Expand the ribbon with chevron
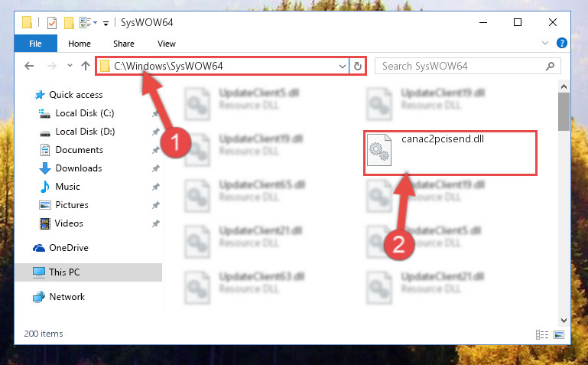The height and width of the screenshot is (365, 588). coord(545,43)
